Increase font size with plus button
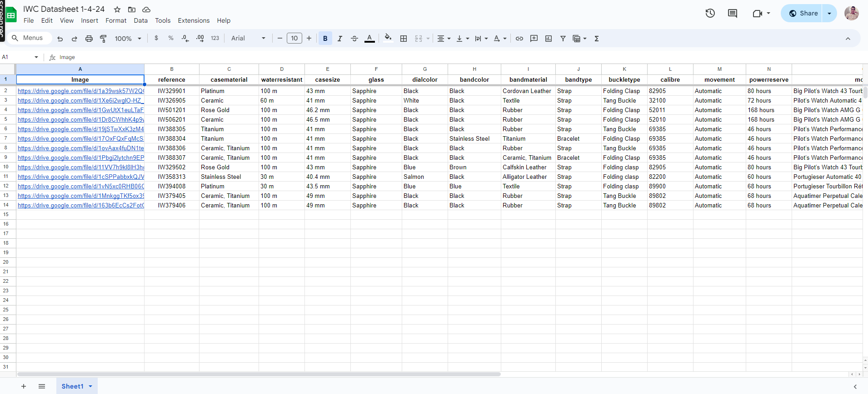Screen dimensions: 868x394 (x=309, y=39)
